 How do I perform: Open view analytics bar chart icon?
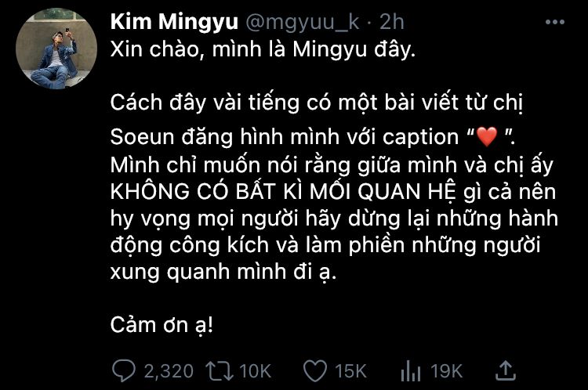(x=410, y=371)
